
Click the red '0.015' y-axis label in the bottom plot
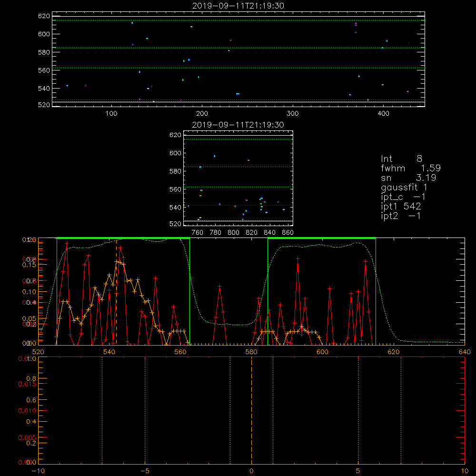(27, 384)
